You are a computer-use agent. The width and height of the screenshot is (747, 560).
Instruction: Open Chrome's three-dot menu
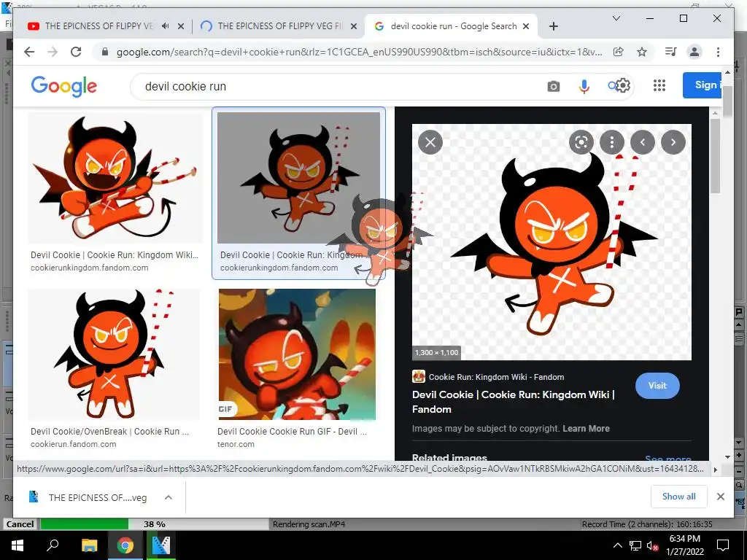point(718,52)
